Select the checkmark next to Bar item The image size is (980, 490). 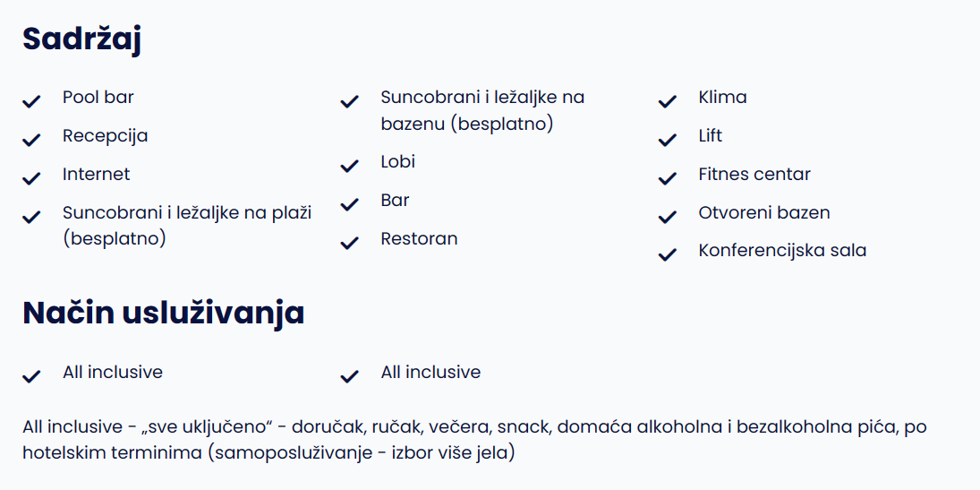[349, 204]
